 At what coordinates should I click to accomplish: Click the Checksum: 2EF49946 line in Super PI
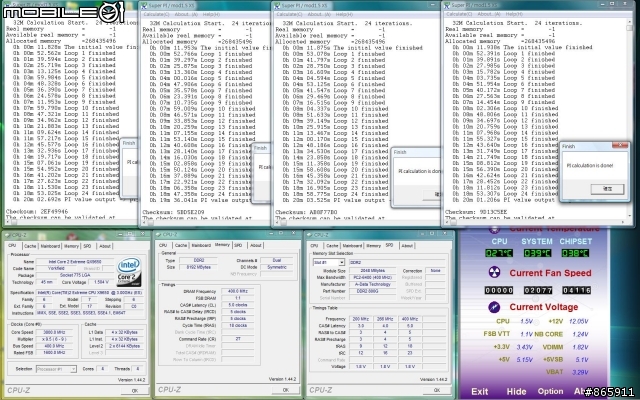[37, 212]
